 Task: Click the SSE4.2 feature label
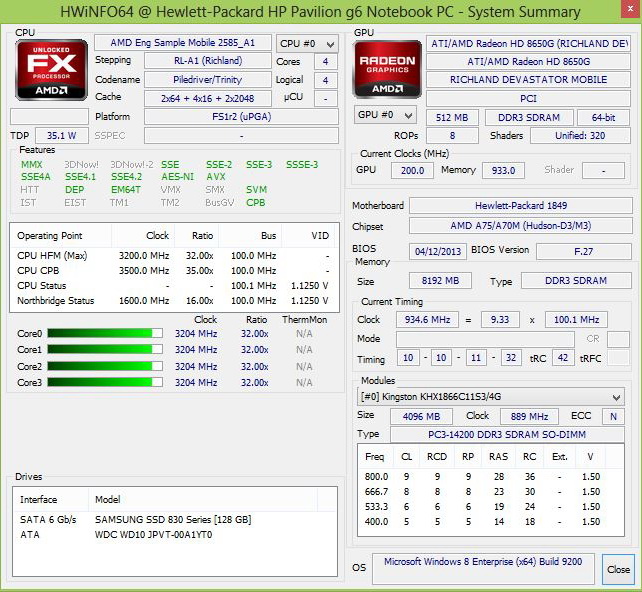click(127, 177)
